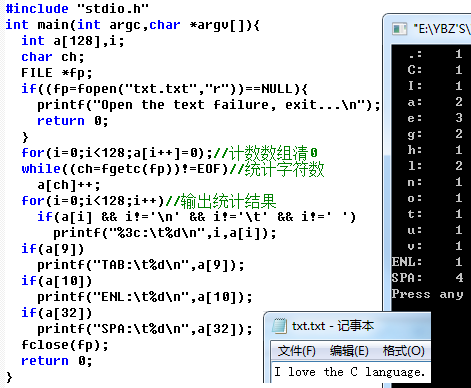
Task: Click the '#include "stdio.h"' line
Action: pos(77,9)
